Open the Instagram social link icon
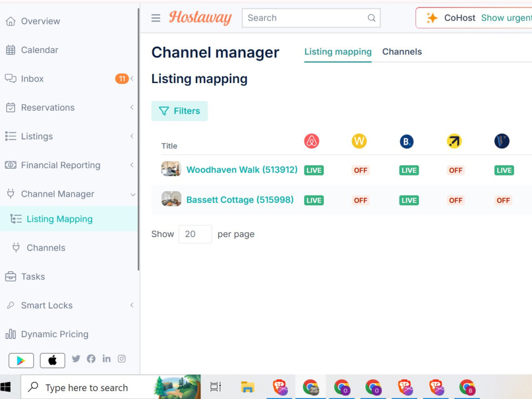 click(x=121, y=359)
